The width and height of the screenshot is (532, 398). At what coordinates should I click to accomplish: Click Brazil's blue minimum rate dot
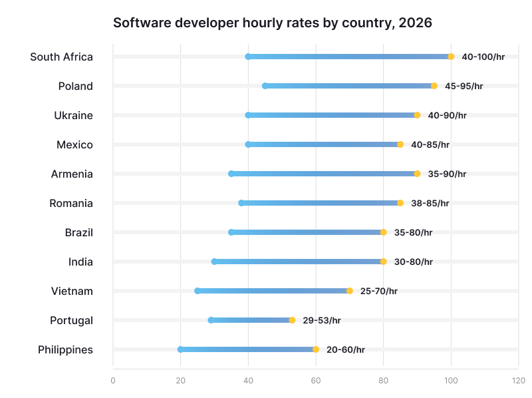click(231, 232)
